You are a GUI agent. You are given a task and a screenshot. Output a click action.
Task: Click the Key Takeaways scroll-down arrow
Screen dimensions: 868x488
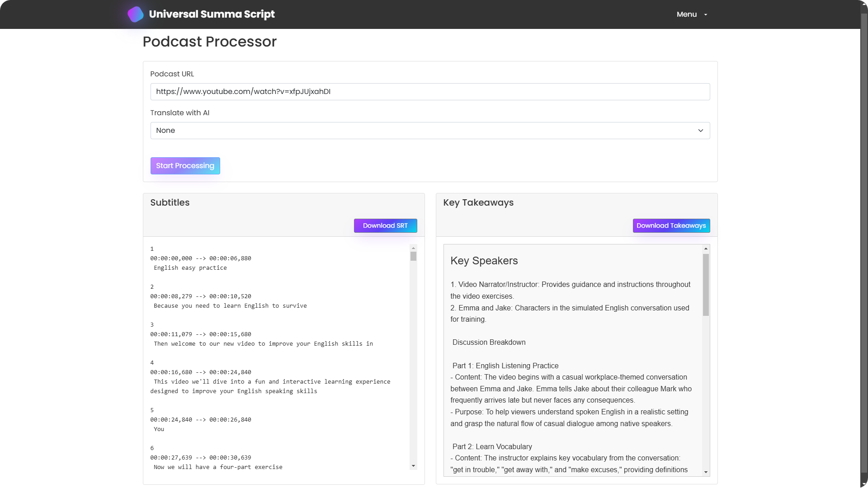point(706,472)
